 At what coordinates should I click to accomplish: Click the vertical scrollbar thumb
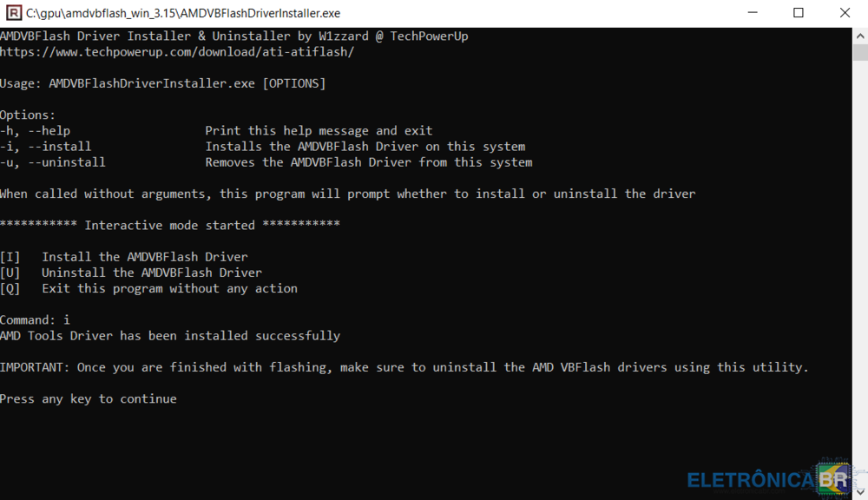point(860,52)
